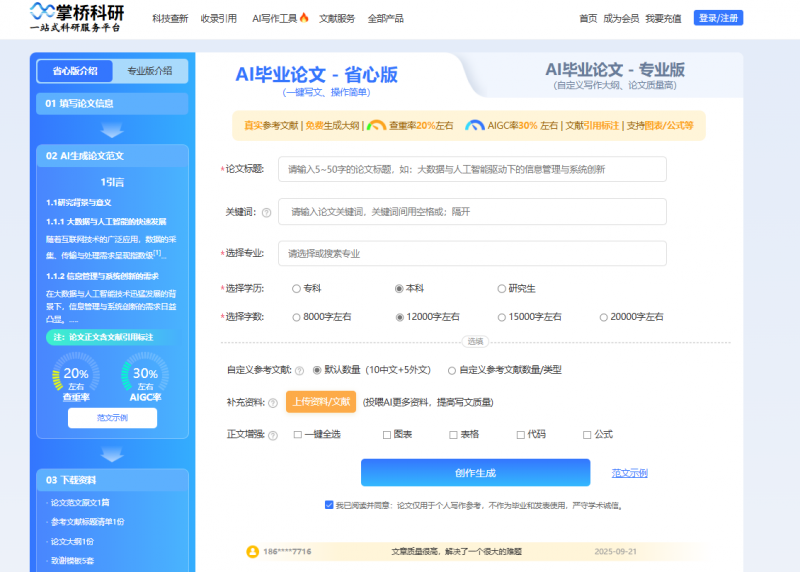Click 参考文献标题清单1份 list item
800x572 pixels.
pyautogui.click(x=87, y=522)
